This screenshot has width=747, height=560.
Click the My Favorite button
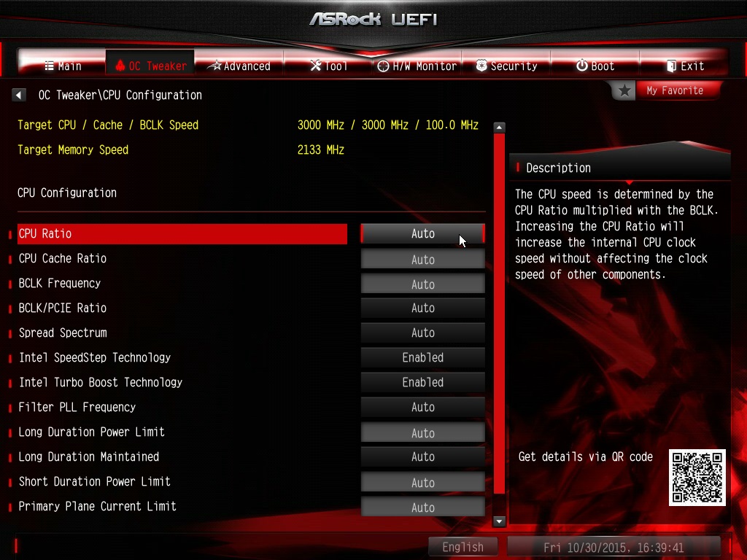[674, 90]
